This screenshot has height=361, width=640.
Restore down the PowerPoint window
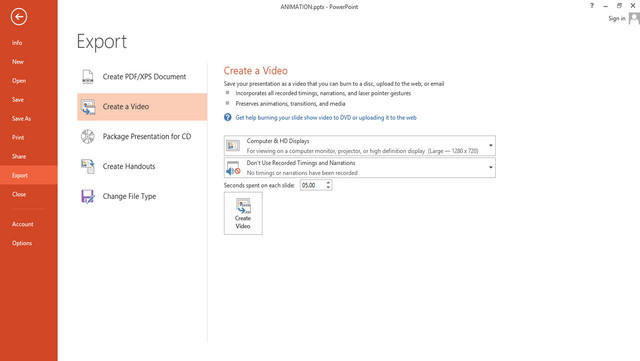[x=619, y=6]
